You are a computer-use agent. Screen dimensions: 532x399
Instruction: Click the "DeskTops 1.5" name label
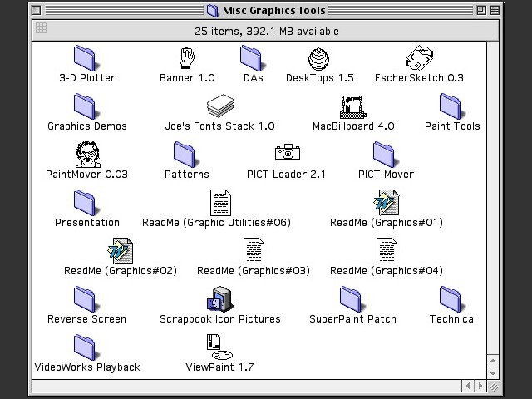point(320,78)
